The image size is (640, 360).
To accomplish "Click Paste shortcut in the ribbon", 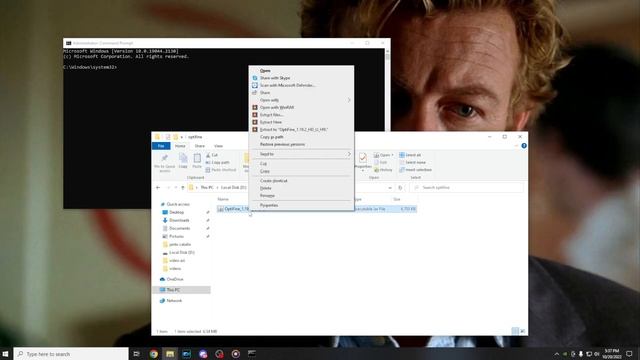I will coord(221,170).
